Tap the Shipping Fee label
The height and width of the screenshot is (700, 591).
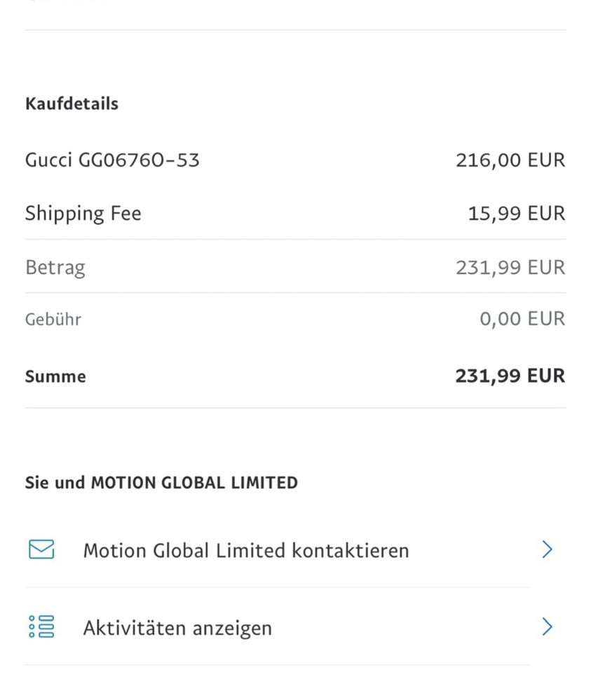83,214
